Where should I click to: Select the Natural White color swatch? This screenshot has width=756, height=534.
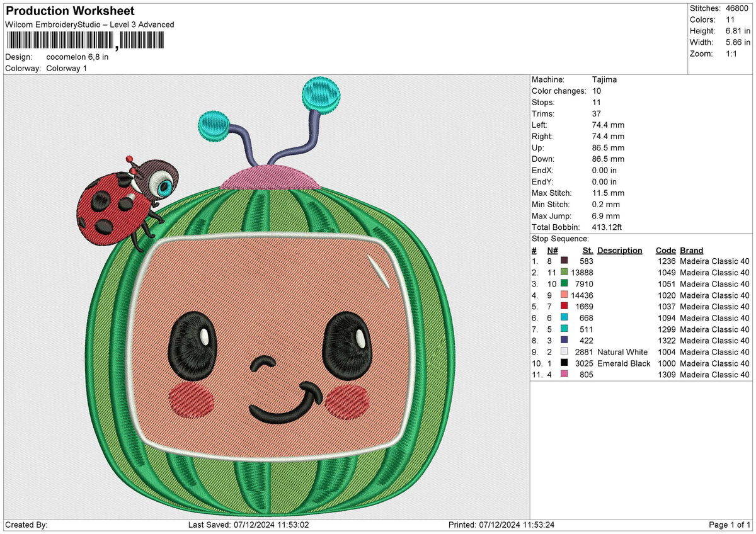(564, 351)
